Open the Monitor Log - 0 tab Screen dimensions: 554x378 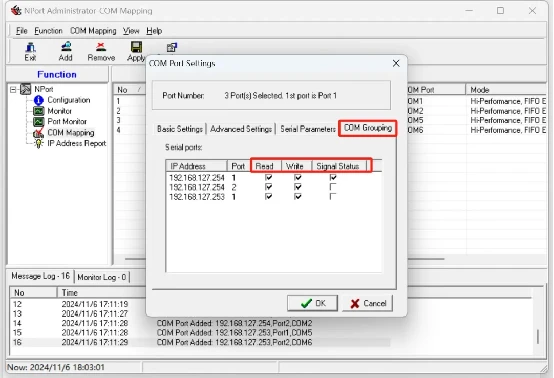click(102, 277)
